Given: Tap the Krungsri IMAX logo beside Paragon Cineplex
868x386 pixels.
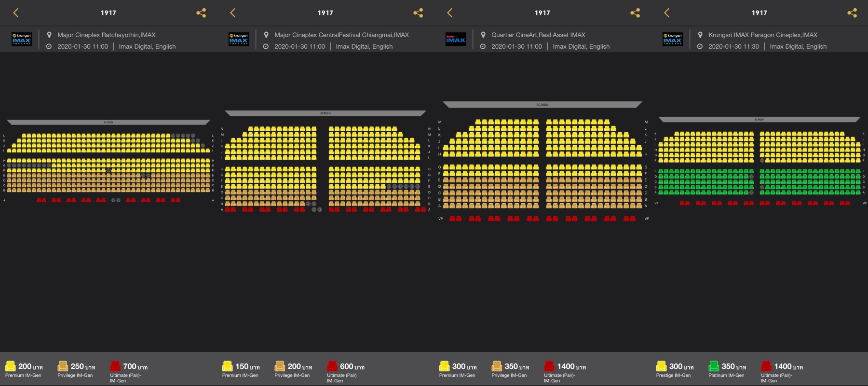Looking at the screenshot, I should 673,39.
